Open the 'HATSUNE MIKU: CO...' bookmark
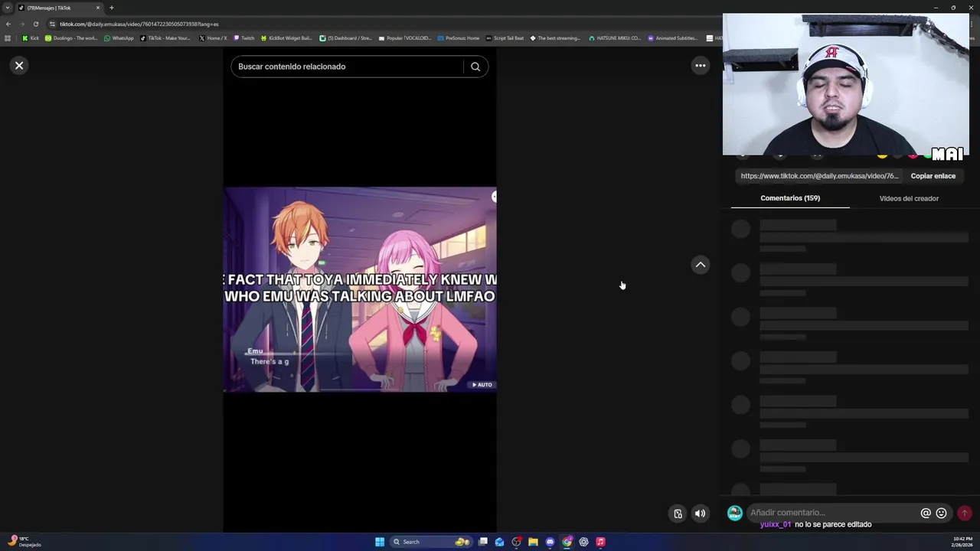This screenshot has height=551, width=980. pyautogui.click(x=615, y=37)
